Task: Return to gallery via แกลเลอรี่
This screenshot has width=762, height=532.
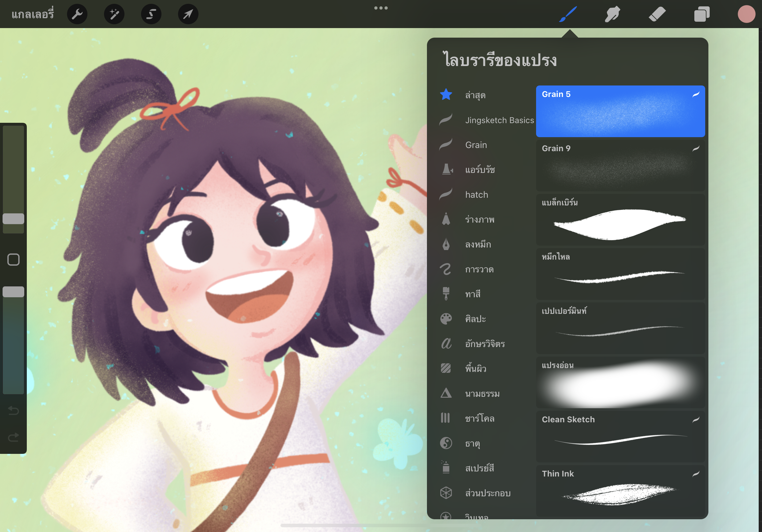Action: pyautogui.click(x=33, y=14)
